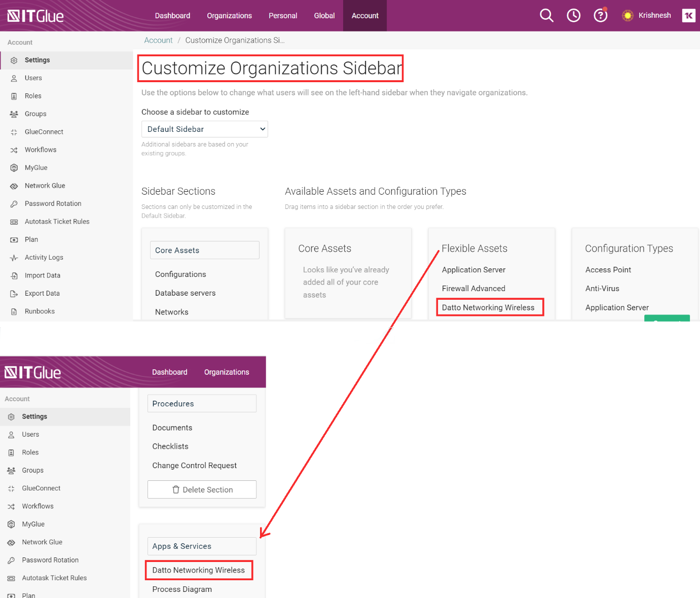Open Organizations in the lower screenshot header
The height and width of the screenshot is (598, 700).
pyautogui.click(x=227, y=372)
